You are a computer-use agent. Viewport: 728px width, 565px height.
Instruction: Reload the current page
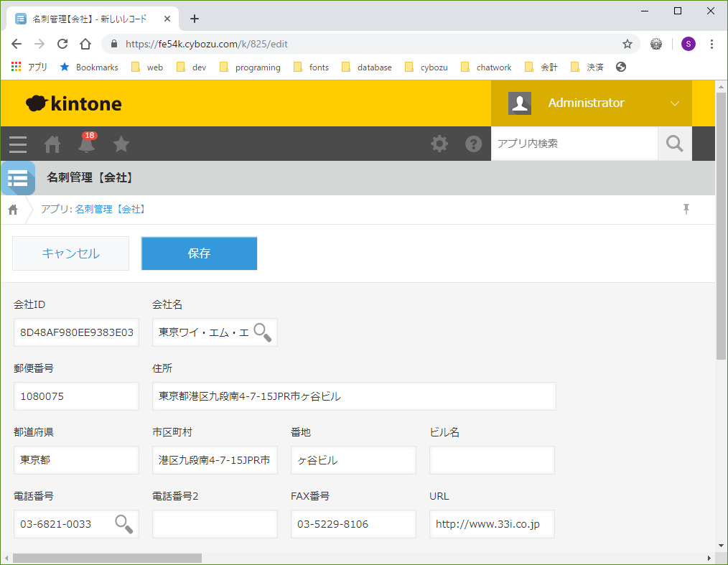(62, 44)
